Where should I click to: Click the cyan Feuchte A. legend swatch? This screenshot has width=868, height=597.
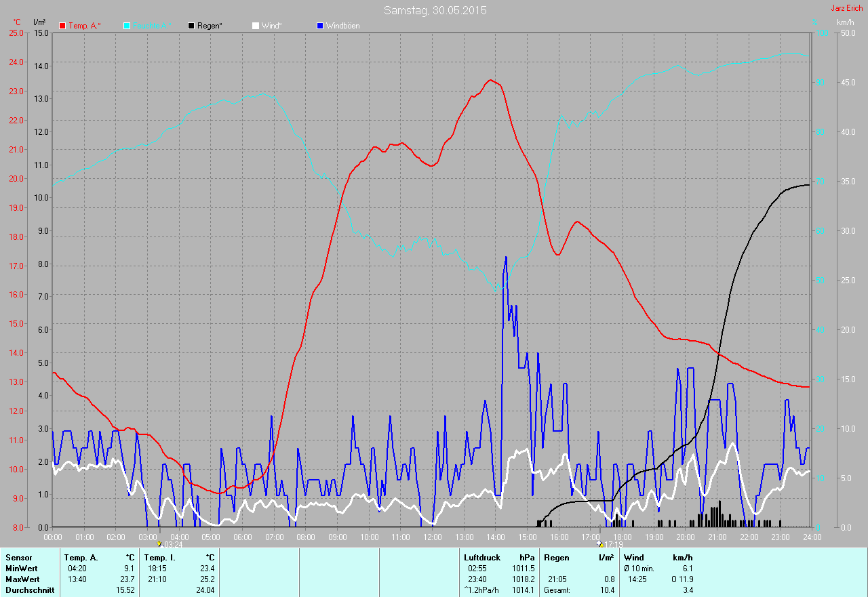tap(127, 26)
